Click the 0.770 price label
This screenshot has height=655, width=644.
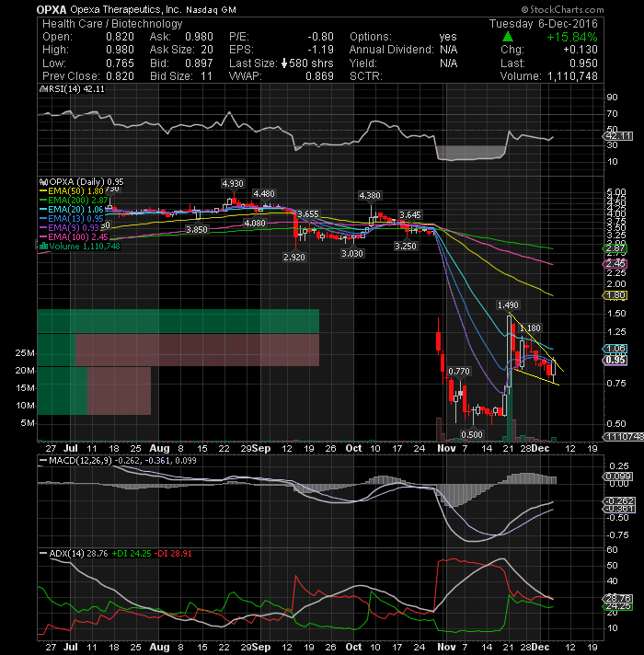tap(459, 372)
